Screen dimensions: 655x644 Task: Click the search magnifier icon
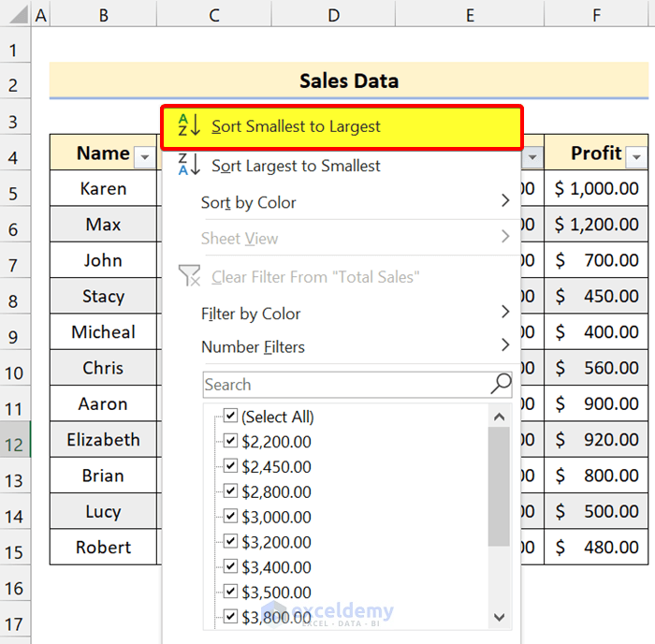[x=502, y=384]
